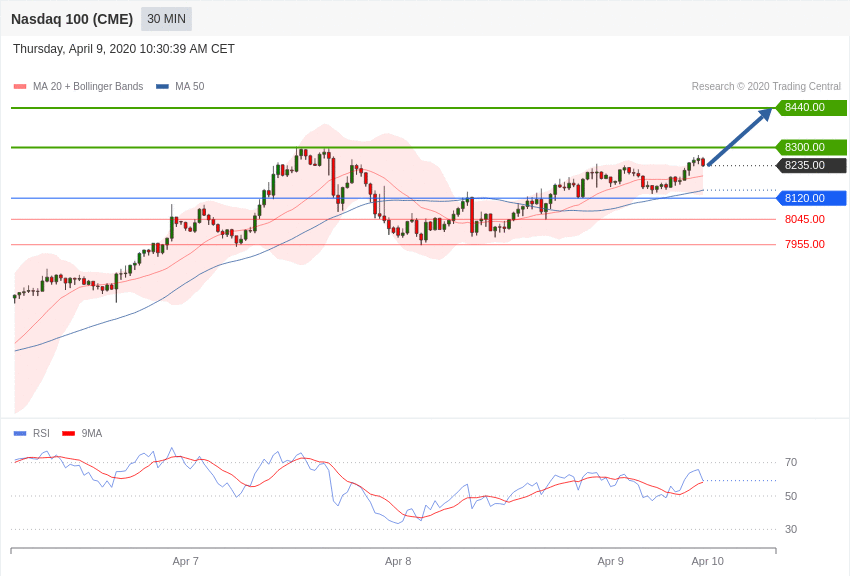Viewport: 850px width, 576px height.
Task: Click the MA 50 blue legend swatch
Action: coord(162,87)
